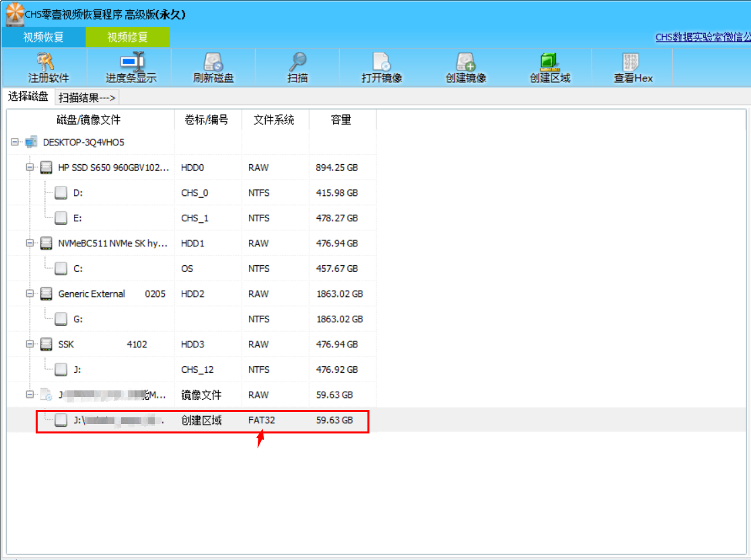Viewport: 751px width, 560px height.
Task: Select the 选择磁盘 tab
Action: click(x=28, y=97)
